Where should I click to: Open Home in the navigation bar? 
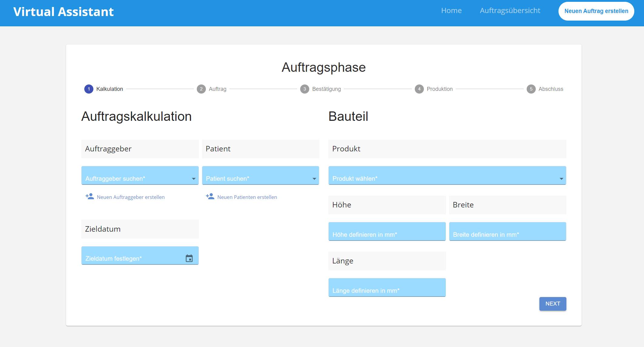pos(451,11)
